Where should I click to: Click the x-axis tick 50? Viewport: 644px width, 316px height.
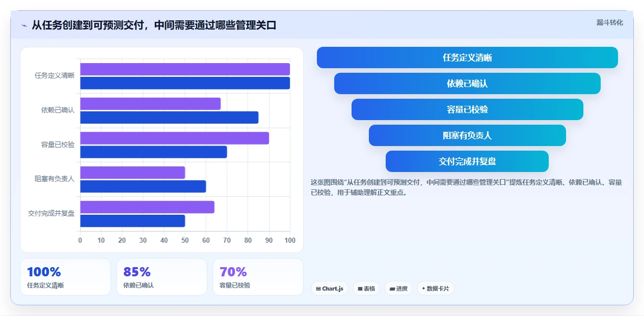click(x=185, y=240)
